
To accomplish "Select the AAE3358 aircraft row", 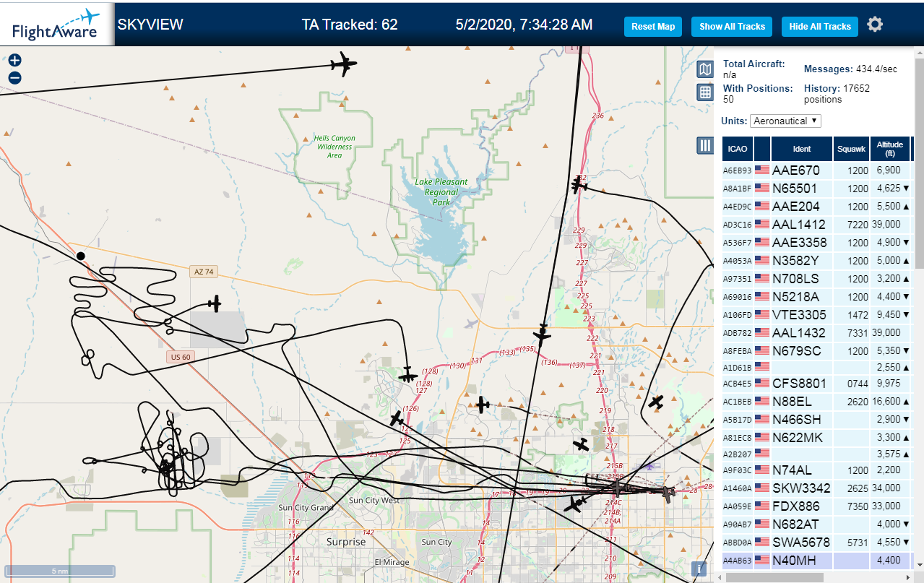I will click(816, 243).
